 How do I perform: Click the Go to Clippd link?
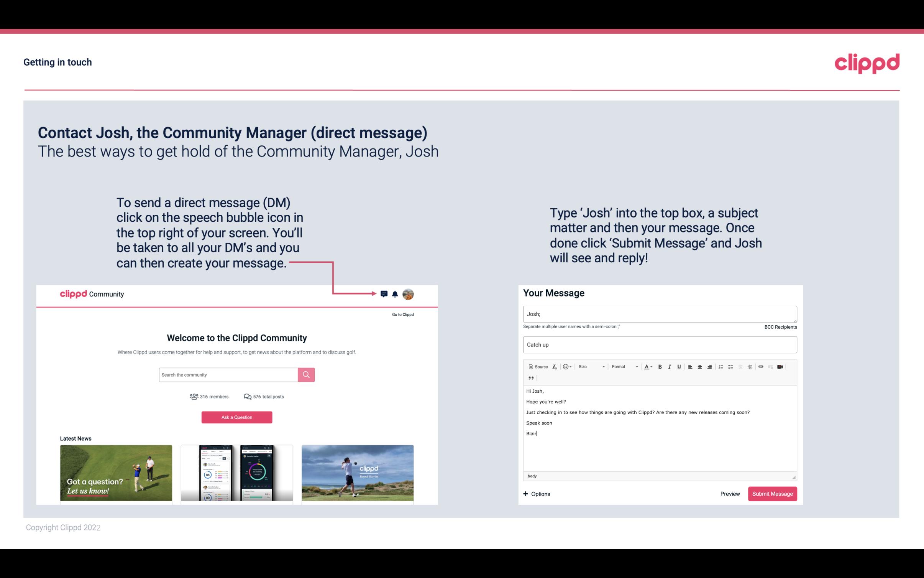tap(402, 314)
